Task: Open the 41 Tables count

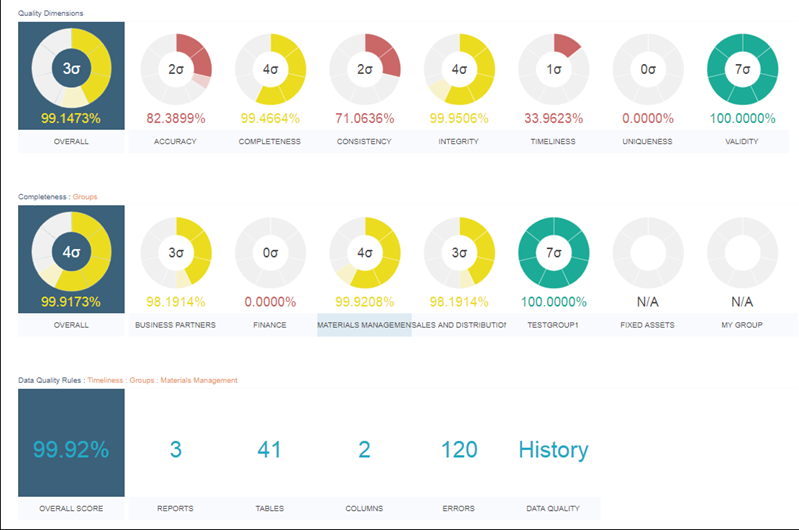Action: pyautogui.click(x=270, y=449)
